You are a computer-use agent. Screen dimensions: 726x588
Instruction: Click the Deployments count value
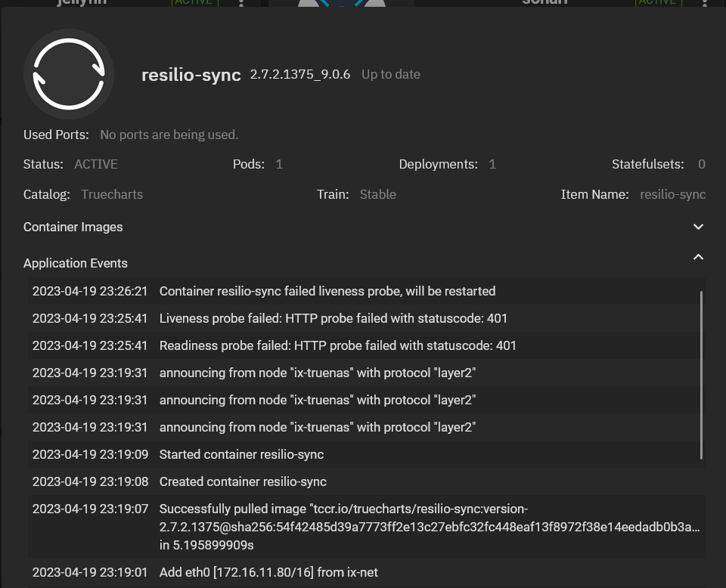click(x=492, y=164)
